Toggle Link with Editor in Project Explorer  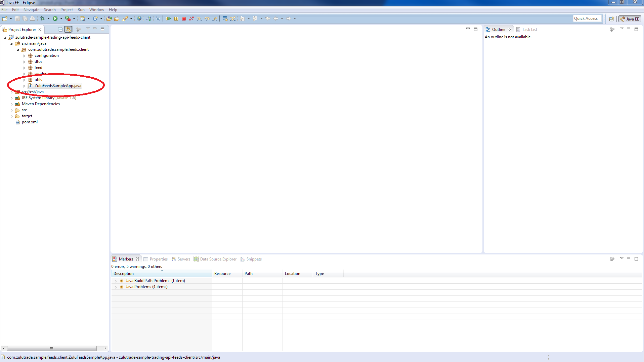click(x=68, y=30)
